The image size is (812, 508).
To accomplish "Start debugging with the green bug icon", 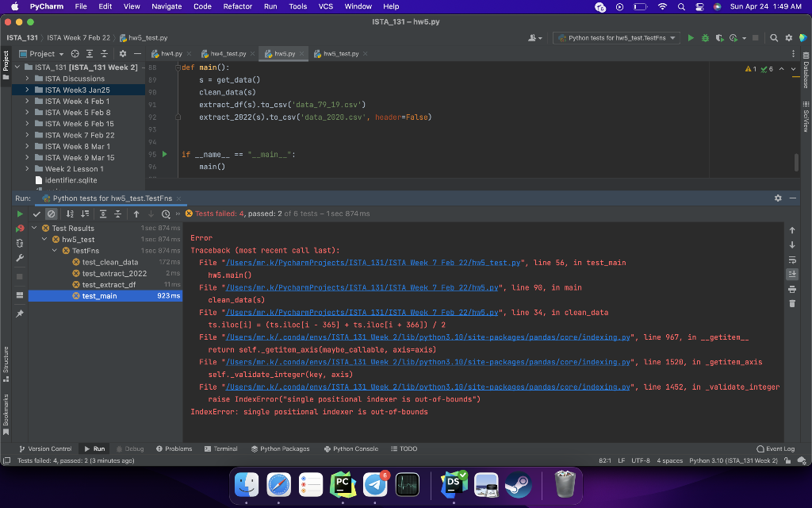I will (705, 37).
